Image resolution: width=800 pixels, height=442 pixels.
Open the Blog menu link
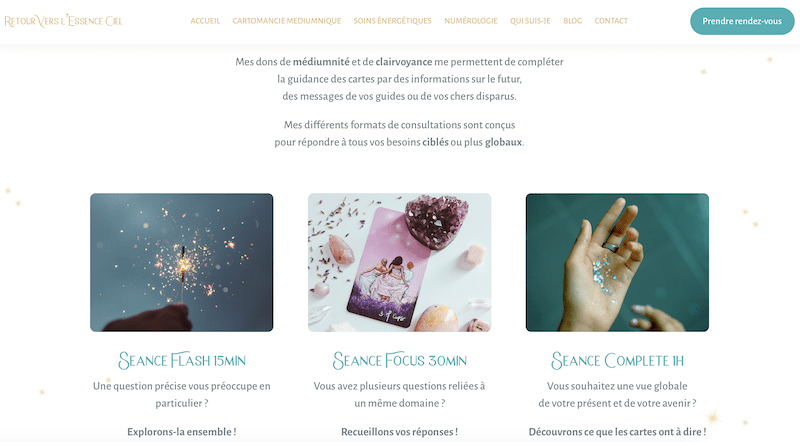click(572, 21)
